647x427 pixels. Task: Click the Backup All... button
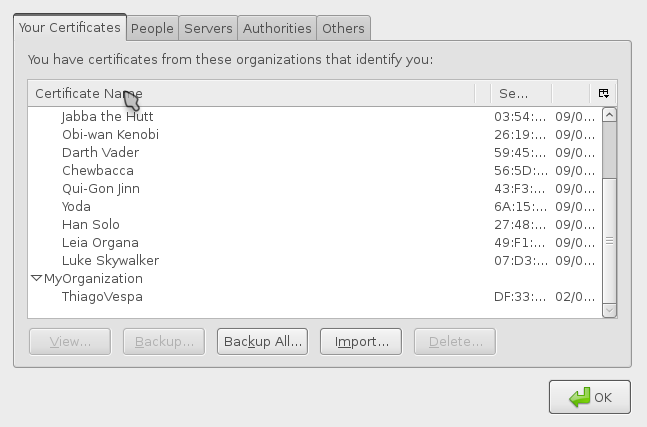pos(262,342)
